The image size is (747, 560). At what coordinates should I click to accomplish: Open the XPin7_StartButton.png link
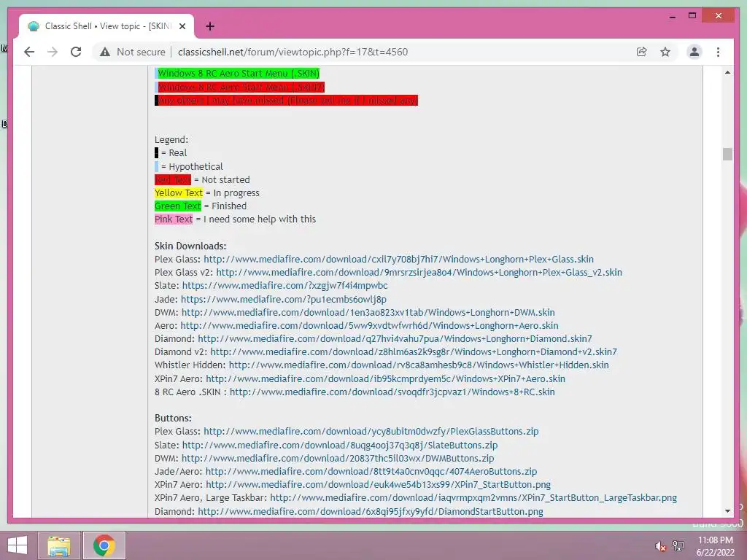pos(379,485)
